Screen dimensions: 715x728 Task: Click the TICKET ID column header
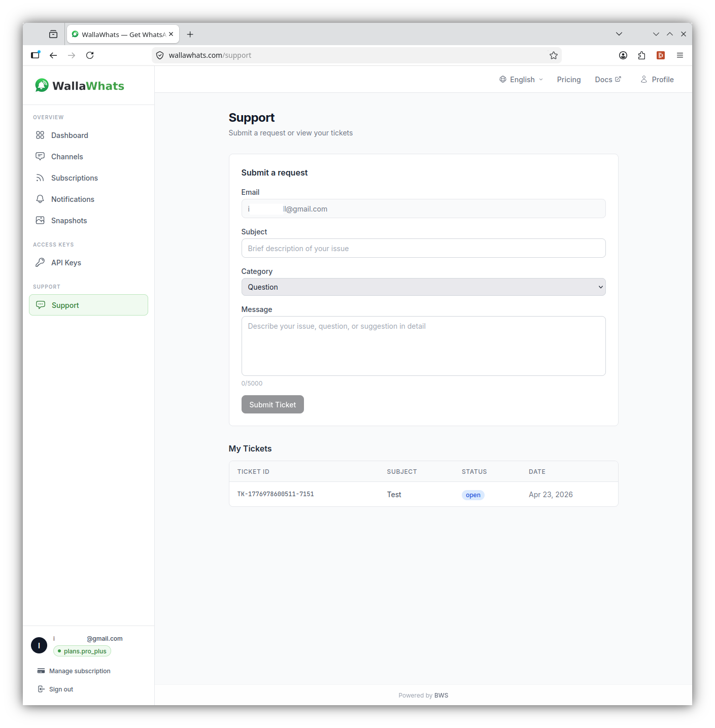253,472
